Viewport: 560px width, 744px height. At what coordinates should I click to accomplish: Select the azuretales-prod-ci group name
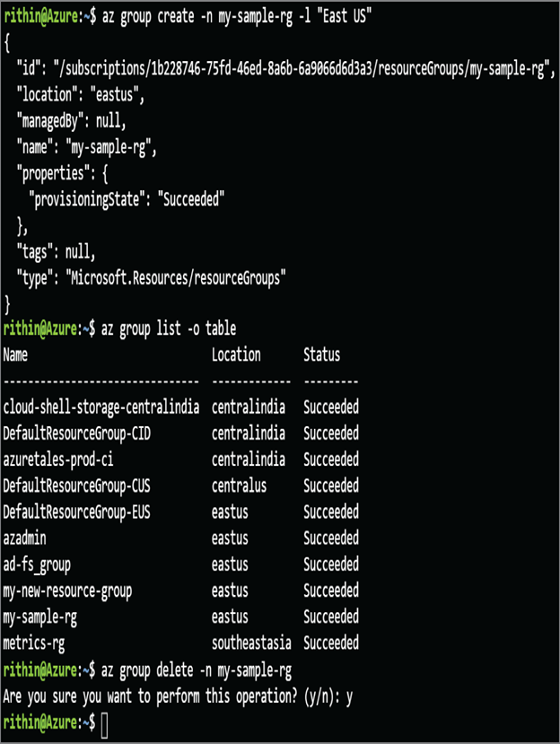tap(58, 460)
